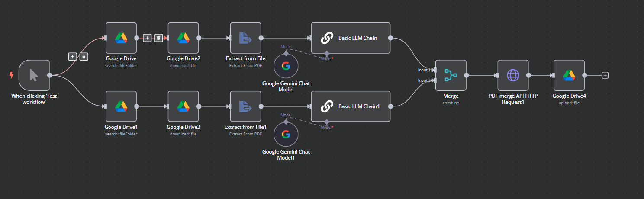Click the 'search: fileFolder' subtitle under Google Drive1
This screenshot has width=644, height=199.
121,134
